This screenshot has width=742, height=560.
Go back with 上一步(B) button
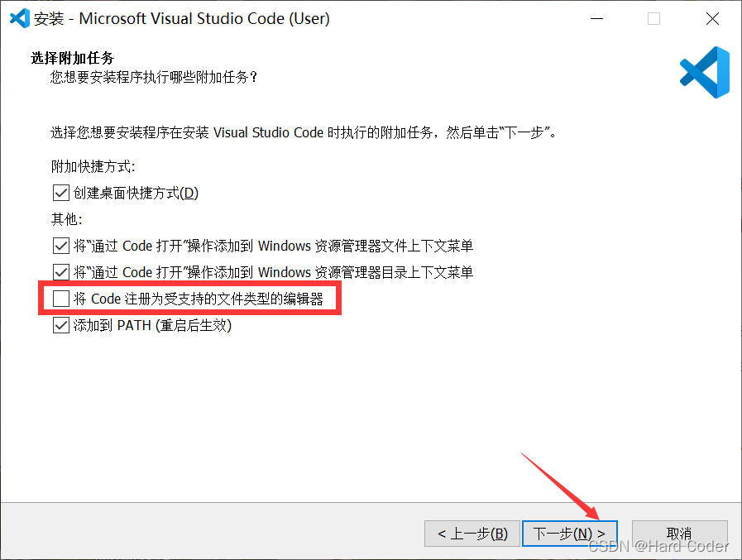[x=472, y=534]
